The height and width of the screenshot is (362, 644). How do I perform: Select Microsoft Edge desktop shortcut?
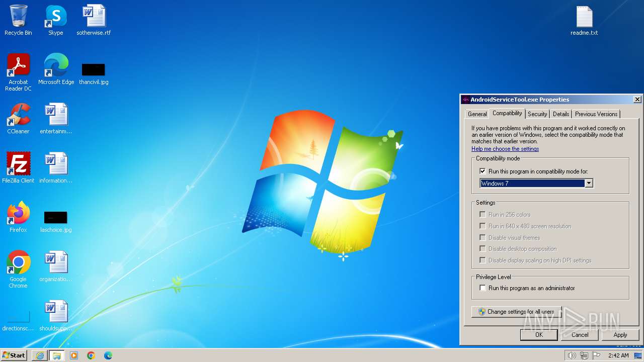pyautogui.click(x=56, y=69)
